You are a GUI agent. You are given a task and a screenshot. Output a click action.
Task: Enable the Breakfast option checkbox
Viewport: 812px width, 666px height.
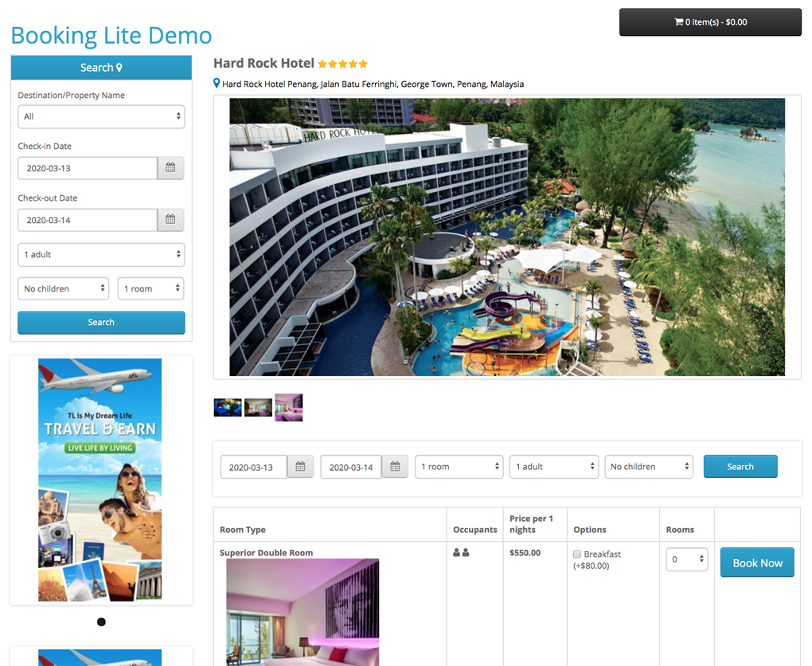coord(577,554)
